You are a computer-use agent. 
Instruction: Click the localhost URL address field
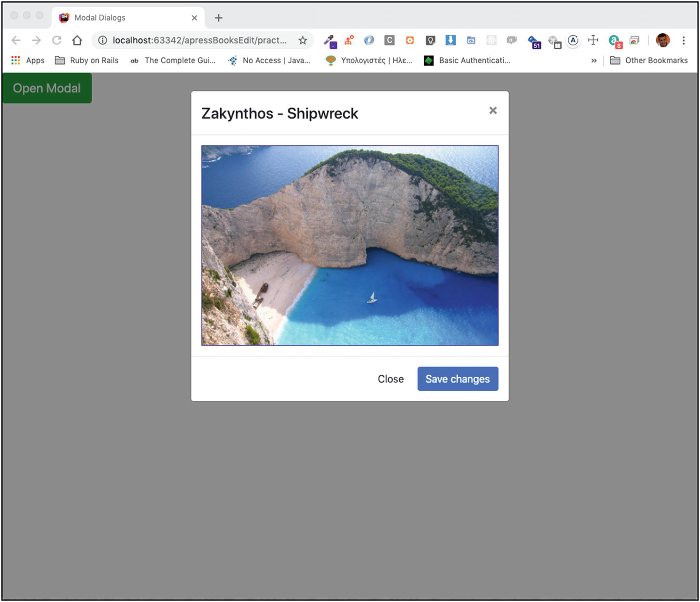pos(199,40)
